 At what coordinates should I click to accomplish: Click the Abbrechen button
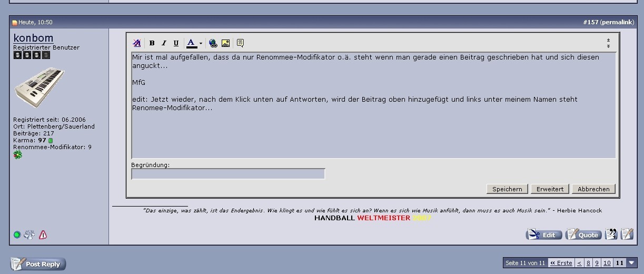(593, 189)
